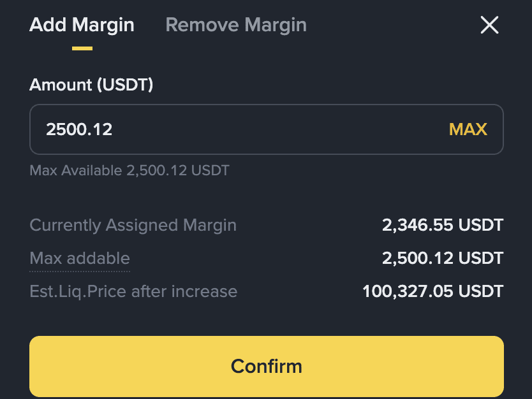Click the yellow underline beneath Add Margin

pos(82,48)
